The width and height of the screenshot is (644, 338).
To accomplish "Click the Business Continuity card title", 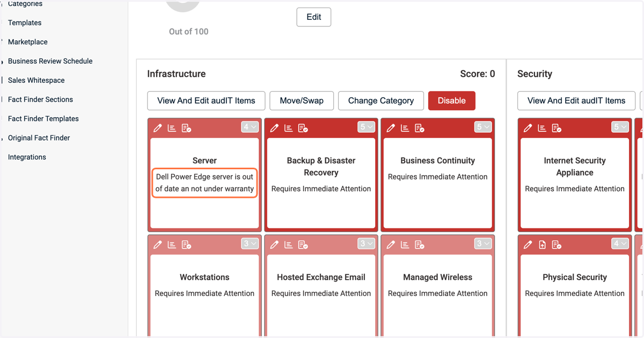I will point(438,161).
